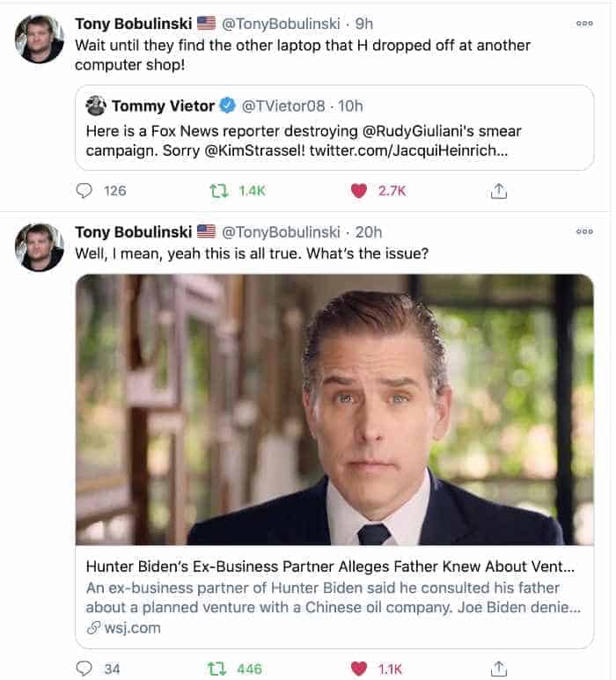Click Tommy Vietor's small avatar icon

pos(96,106)
